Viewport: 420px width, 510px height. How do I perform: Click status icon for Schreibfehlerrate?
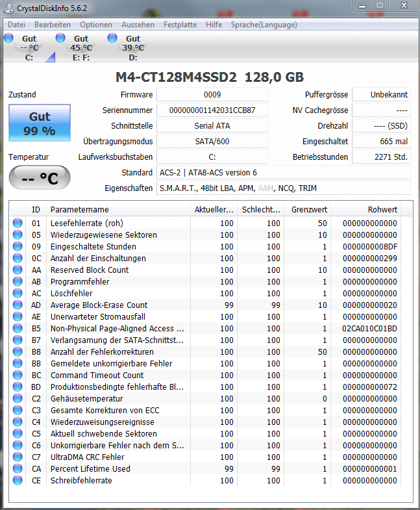[18, 481]
